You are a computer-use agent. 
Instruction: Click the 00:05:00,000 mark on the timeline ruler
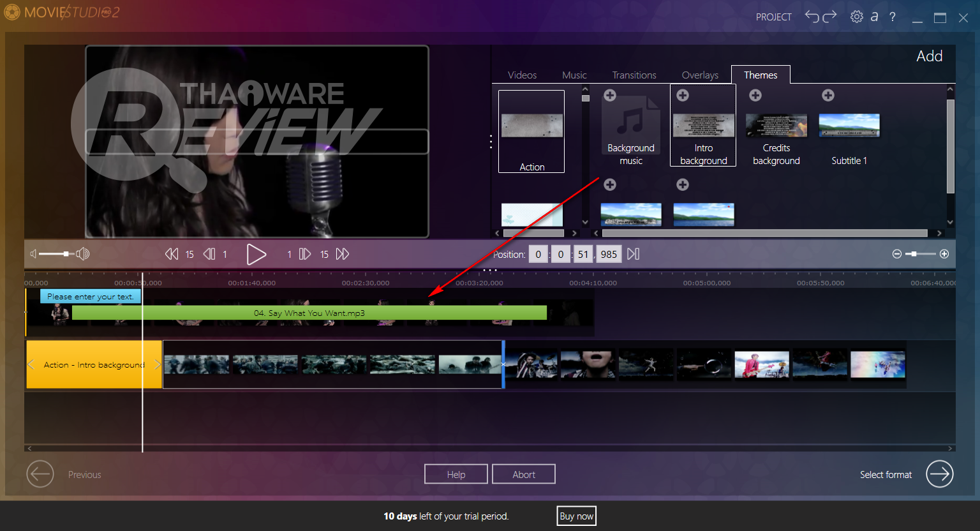point(707,283)
